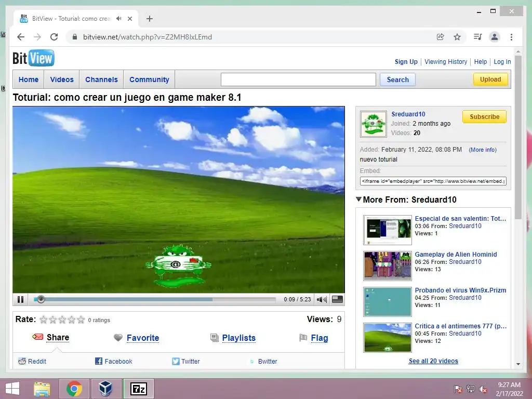Screen dimensions: 532x399
Task: Click See all 20 videos link
Action: coord(433,361)
